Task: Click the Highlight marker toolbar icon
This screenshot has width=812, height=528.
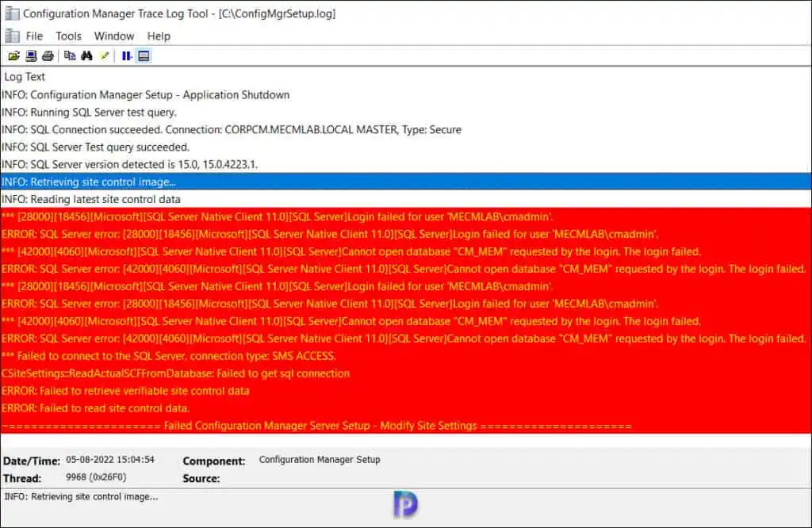Action: click(104, 56)
